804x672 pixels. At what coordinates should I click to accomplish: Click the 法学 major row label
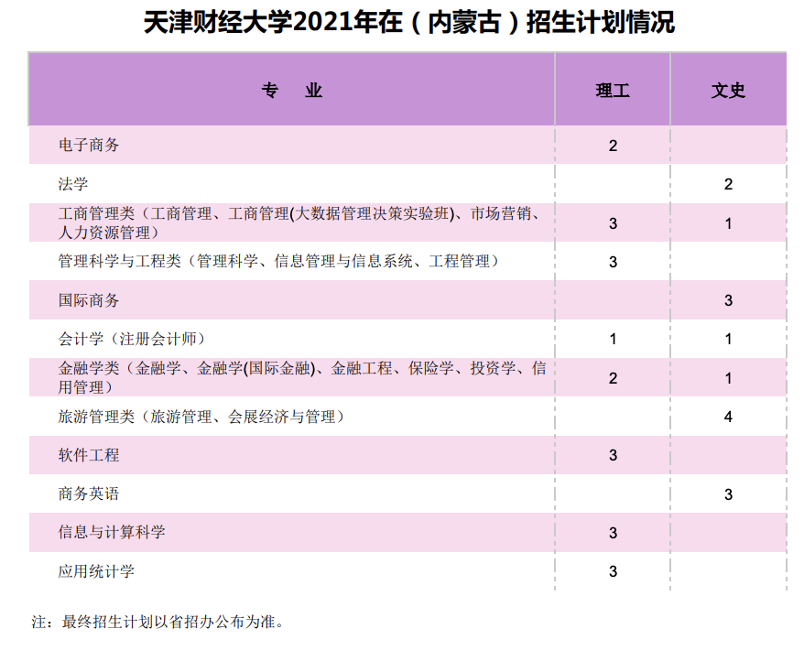pos(73,184)
